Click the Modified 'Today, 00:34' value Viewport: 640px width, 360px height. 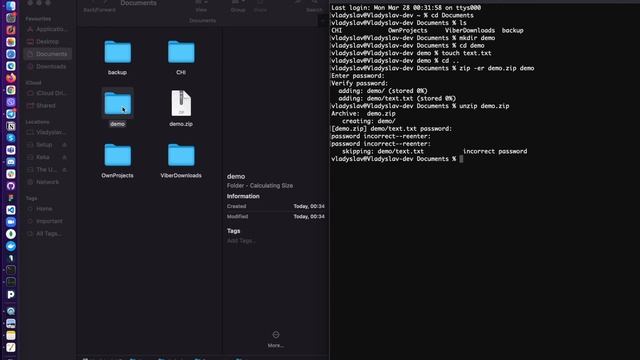(x=309, y=216)
